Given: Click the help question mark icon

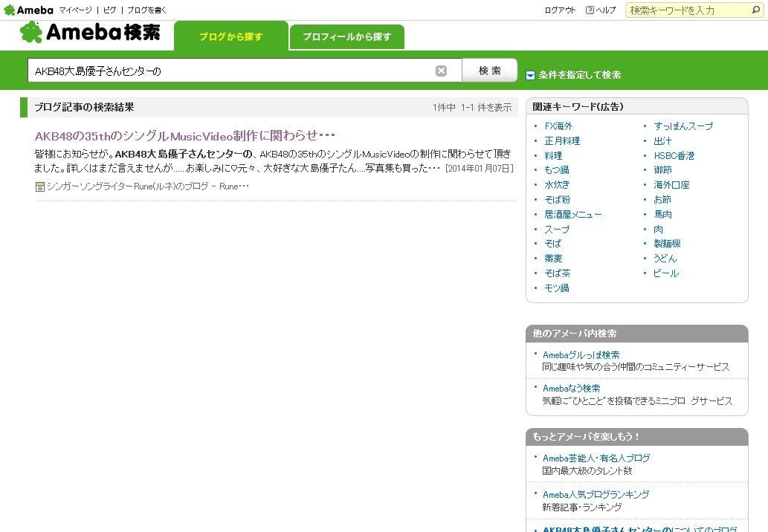Looking at the screenshot, I should coord(590,10).
